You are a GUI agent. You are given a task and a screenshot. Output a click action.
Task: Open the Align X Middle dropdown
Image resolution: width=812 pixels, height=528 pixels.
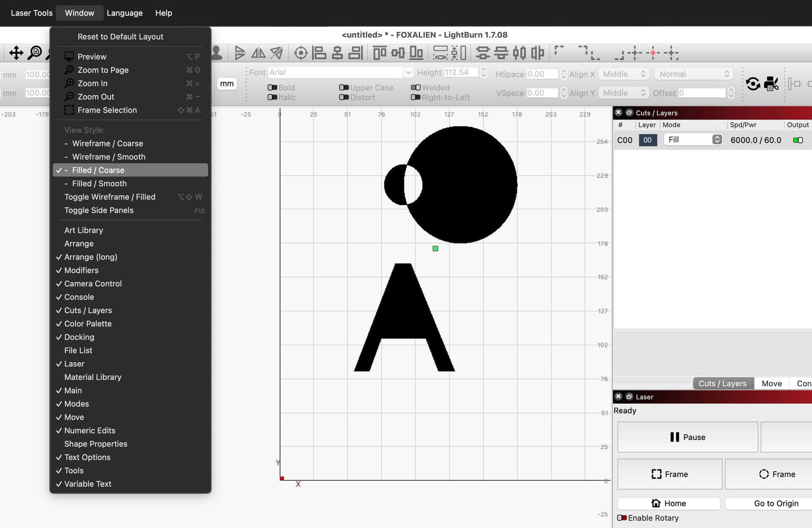click(x=624, y=74)
